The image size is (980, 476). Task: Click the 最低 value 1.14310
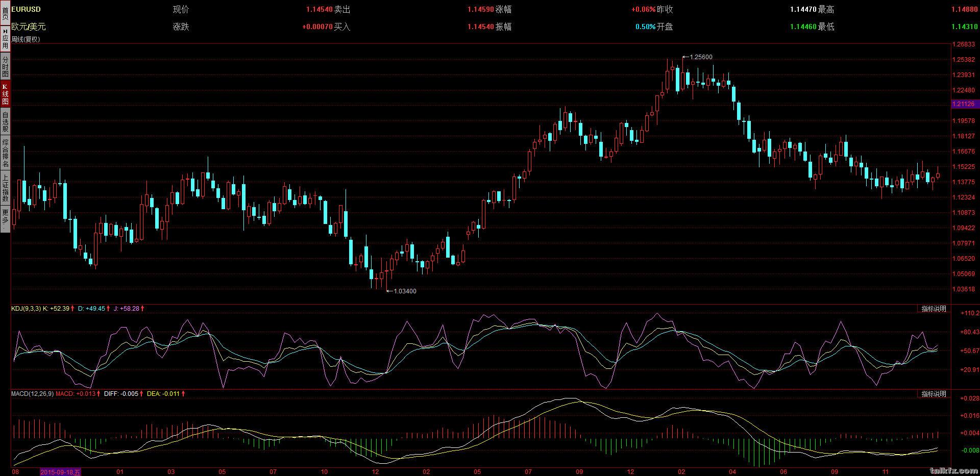[965, 27]
